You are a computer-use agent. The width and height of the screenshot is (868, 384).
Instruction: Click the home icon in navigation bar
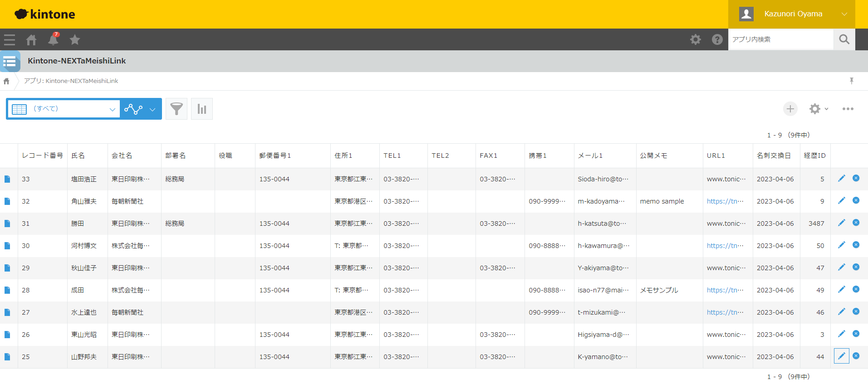(31, 40)
